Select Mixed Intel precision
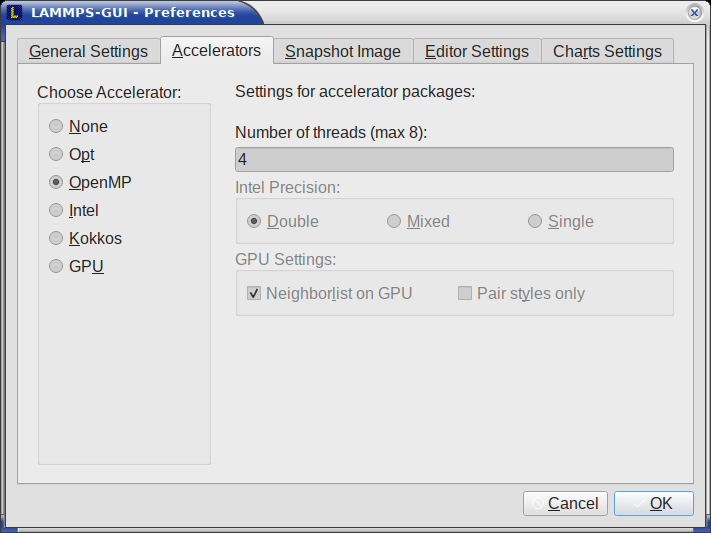Image resolution: width=711 pixels, height=533 pixels. (418, 221)
